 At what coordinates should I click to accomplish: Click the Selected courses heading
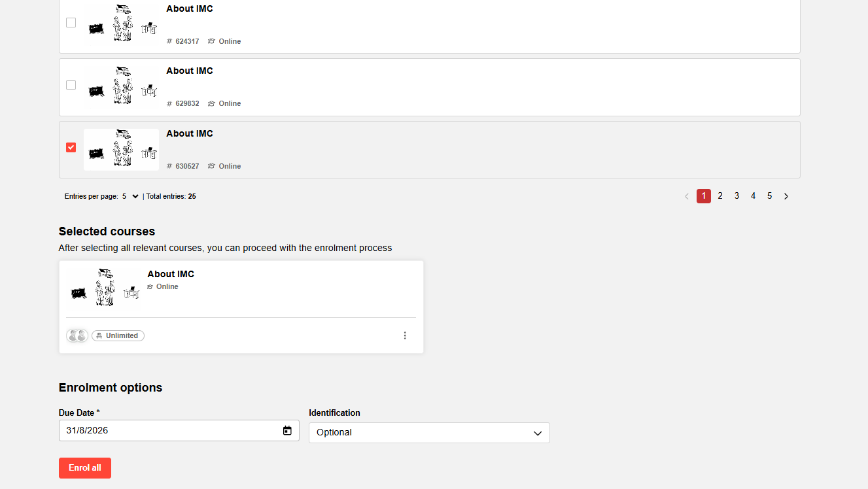coord(107,231)
